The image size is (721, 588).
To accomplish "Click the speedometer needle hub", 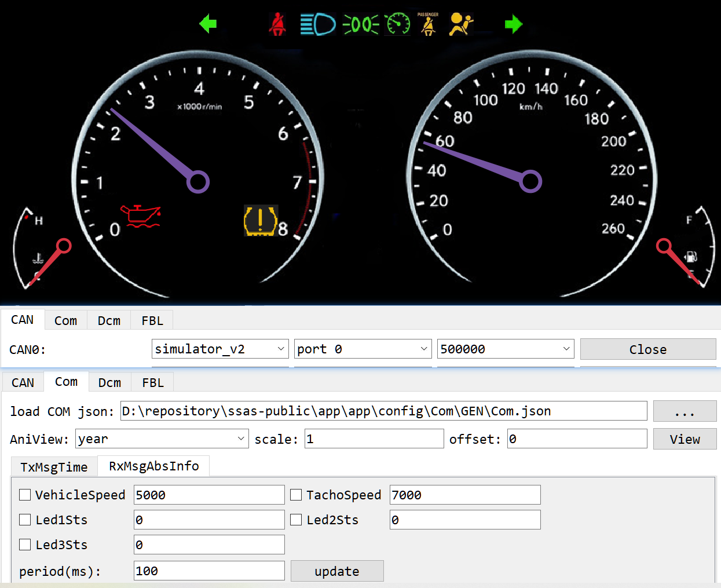I will 530,181.
